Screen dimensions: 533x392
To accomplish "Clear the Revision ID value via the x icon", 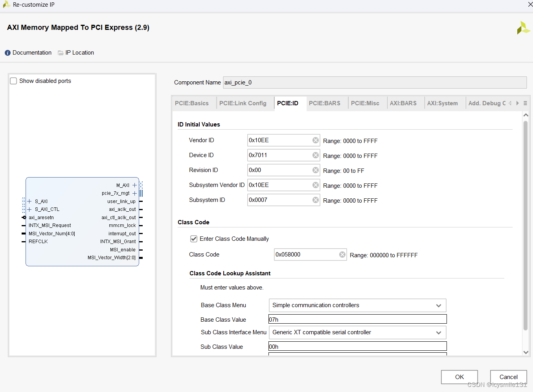I will coord(316,170).
